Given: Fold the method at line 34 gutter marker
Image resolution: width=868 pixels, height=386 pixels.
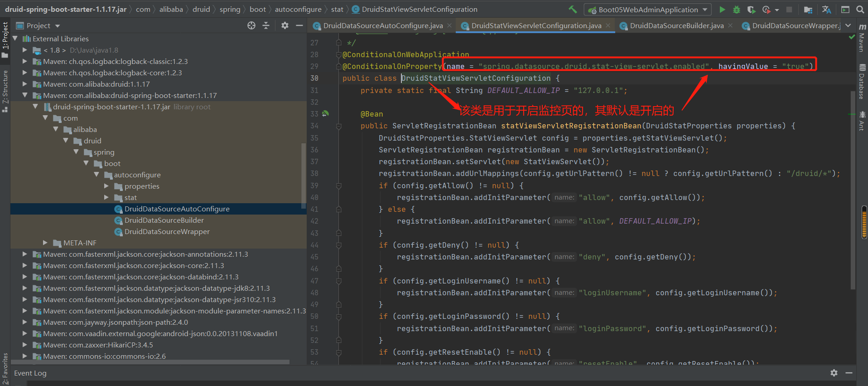Looking at the screenshot, I should tap(338, 126).
